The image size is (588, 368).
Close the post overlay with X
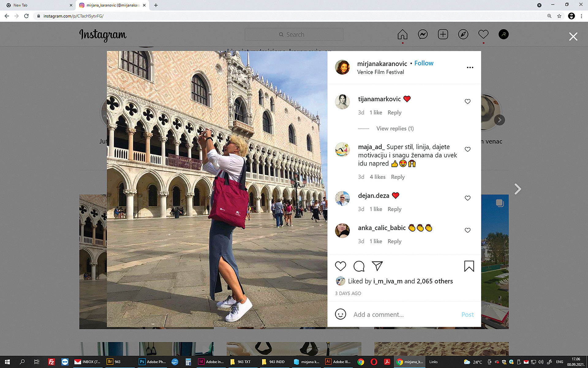[573, 37]
